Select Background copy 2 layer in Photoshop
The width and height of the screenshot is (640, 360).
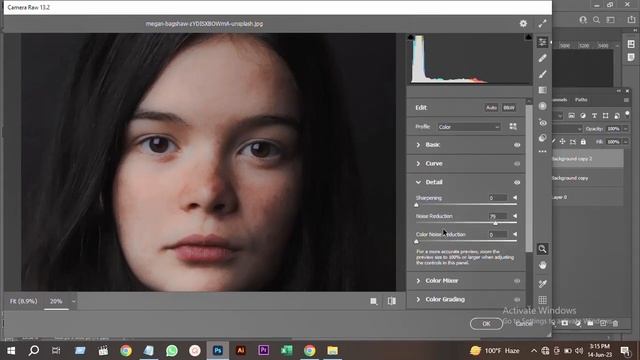click(x=587, y=159)
